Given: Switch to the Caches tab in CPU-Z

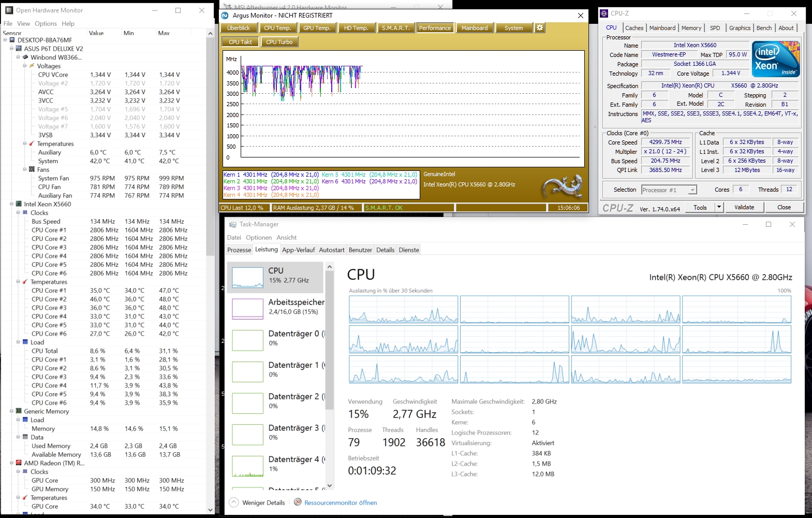Looking at the screenshot, I should [634, 28].
